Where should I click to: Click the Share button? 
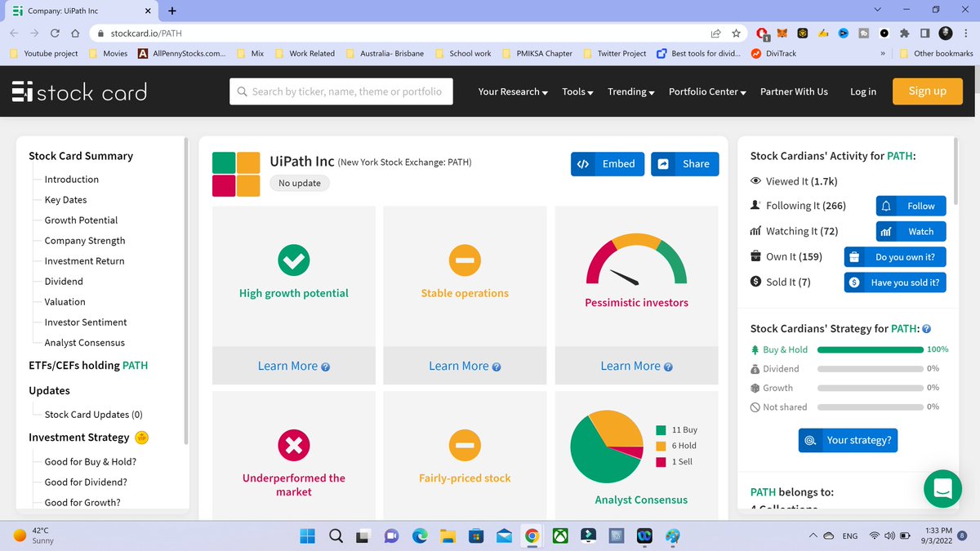[x=685, y=164]
